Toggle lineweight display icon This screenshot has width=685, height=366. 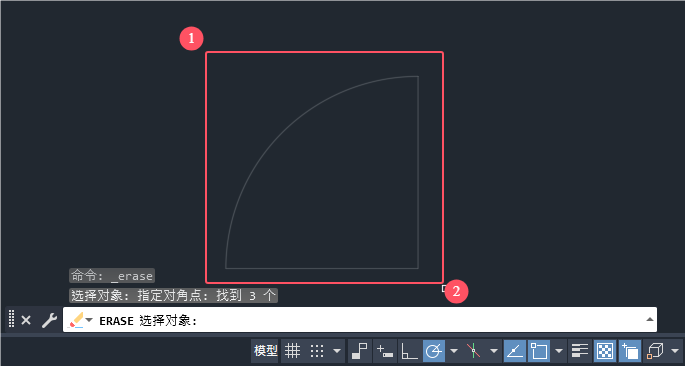point(580,351)
